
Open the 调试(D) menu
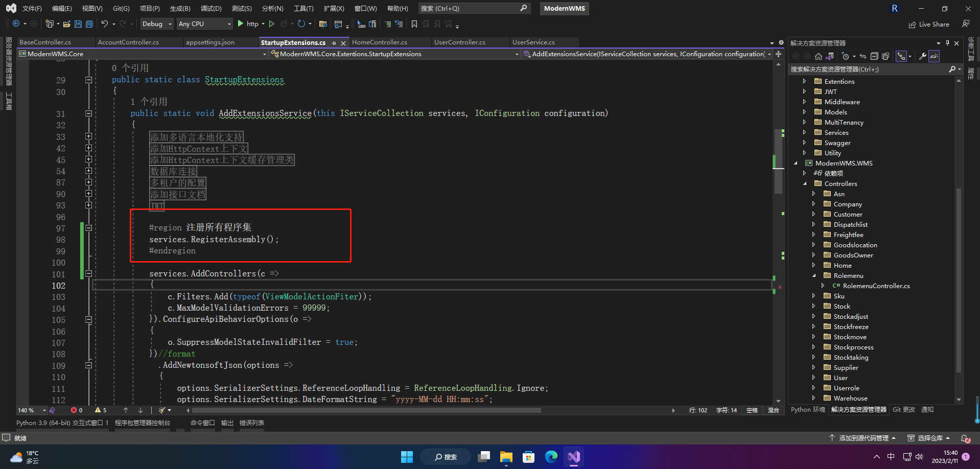[211, 9]
